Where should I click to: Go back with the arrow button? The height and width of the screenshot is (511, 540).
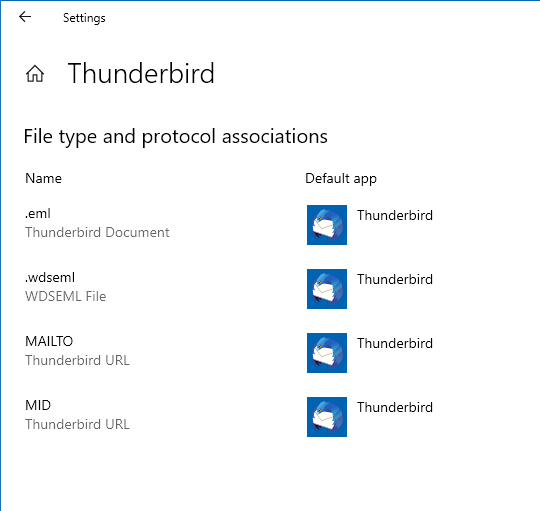pos(25,17)
